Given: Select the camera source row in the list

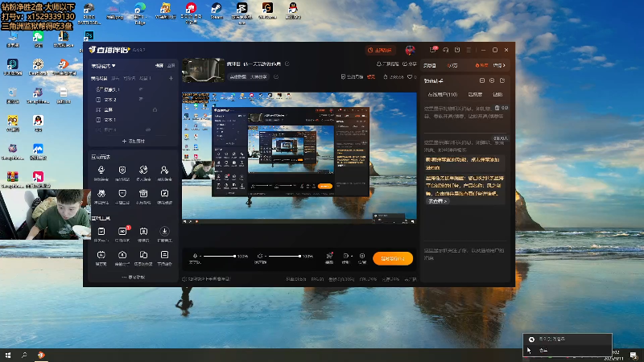Looking at the screenshot, I should (133, 89).
